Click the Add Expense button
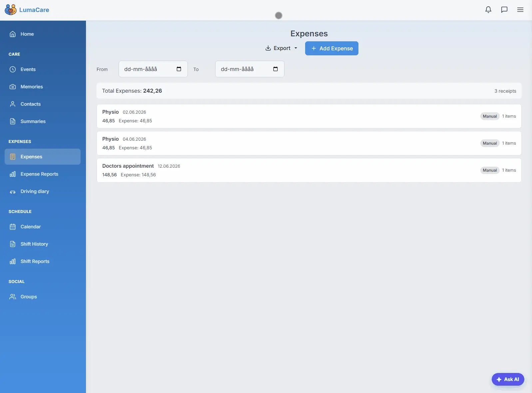This screenshot has height=393, width=532. pyautogui.click(x=331, y=48)
